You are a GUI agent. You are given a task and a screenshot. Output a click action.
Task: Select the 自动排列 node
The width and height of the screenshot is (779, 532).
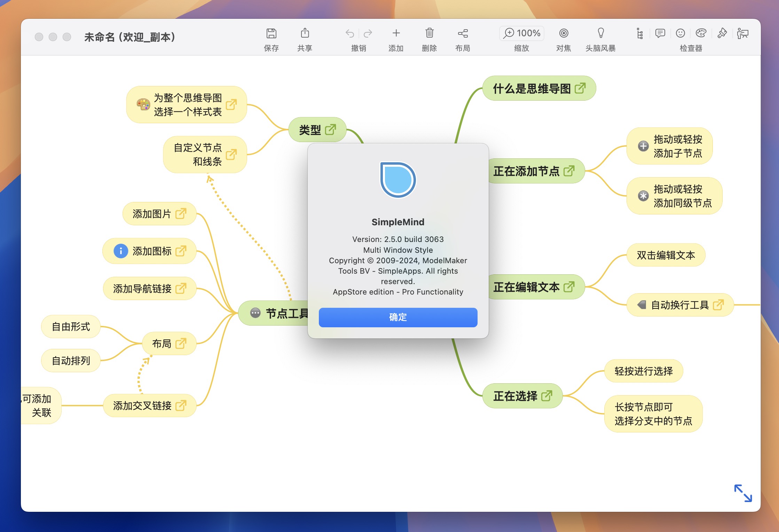click(x=71, y=361)
